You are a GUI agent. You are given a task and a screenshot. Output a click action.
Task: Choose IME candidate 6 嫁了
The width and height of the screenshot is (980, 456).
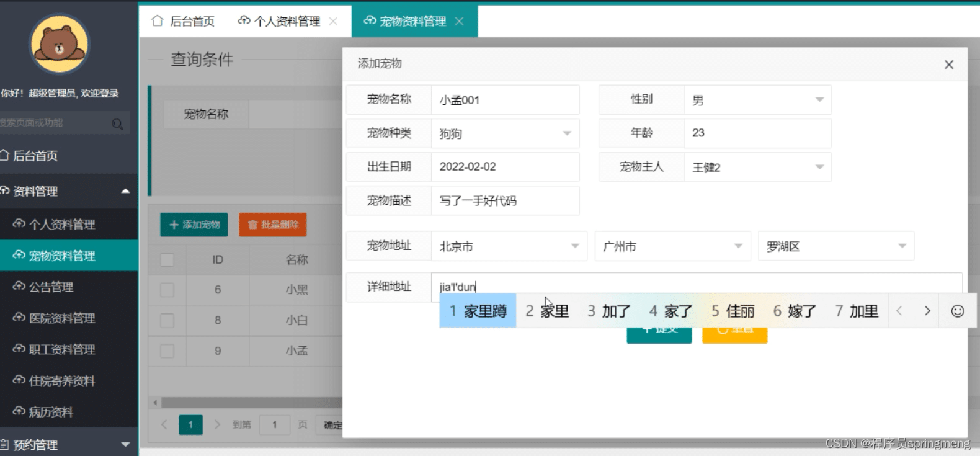795,310
